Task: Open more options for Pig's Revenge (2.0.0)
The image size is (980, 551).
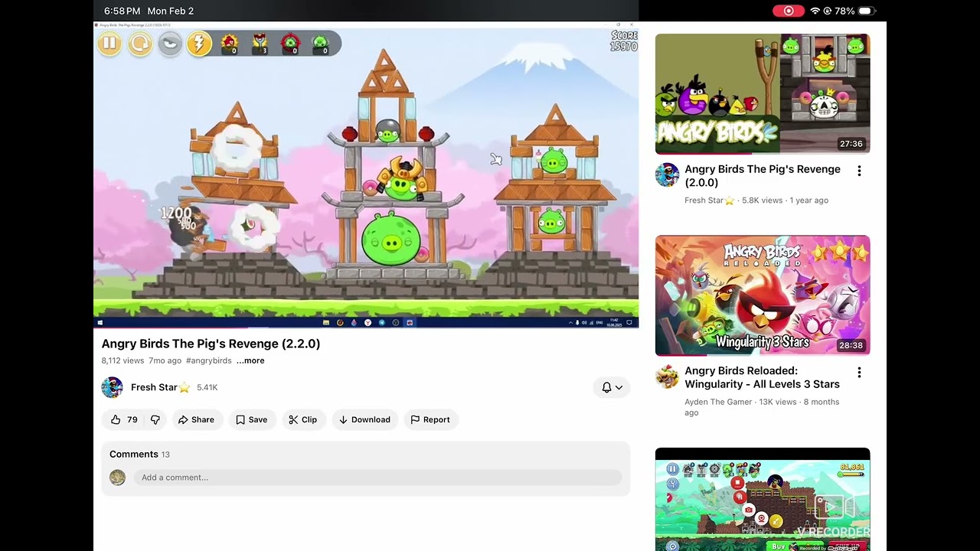Action: click(x=859, y=171)
